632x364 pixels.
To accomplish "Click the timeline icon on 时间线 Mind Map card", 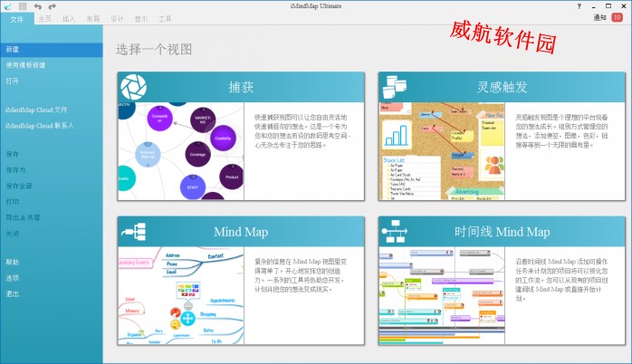I will coord(394,232).
